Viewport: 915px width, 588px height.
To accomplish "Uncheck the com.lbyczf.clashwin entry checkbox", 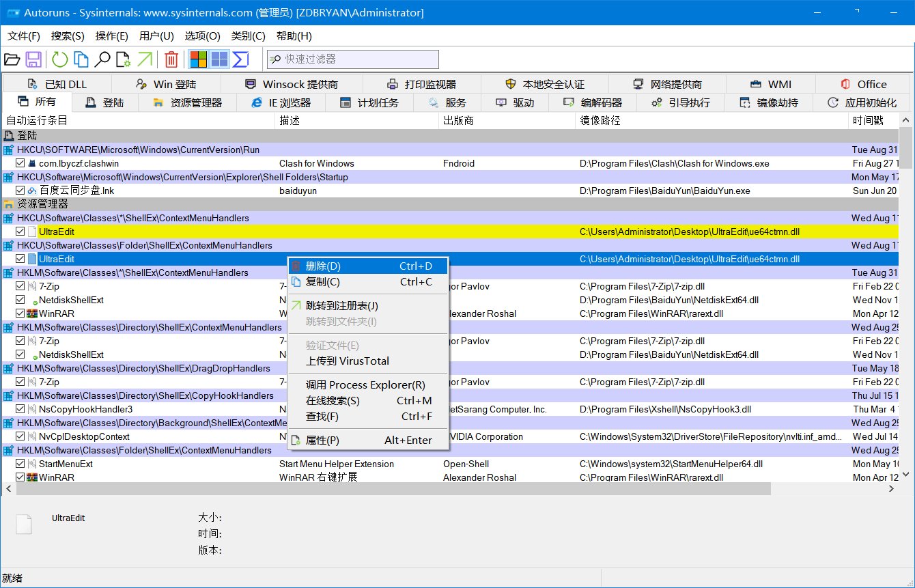I will click(x=20, y=163).
